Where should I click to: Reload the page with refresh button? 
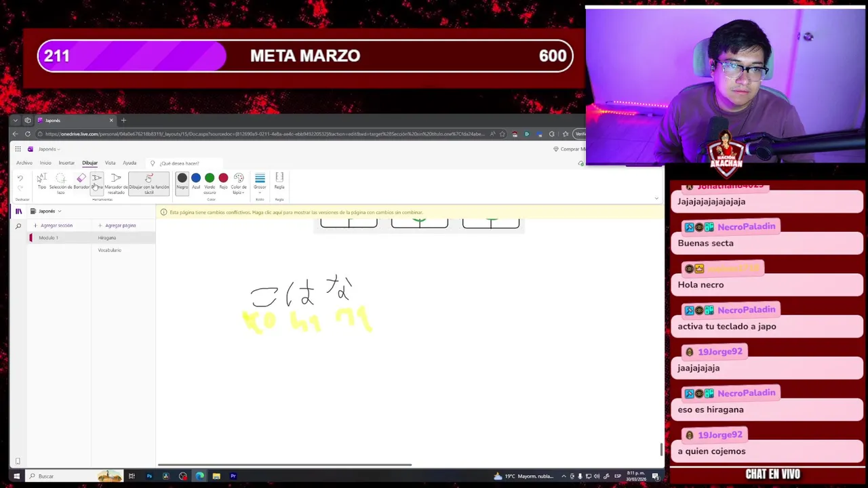pos(28,134)
